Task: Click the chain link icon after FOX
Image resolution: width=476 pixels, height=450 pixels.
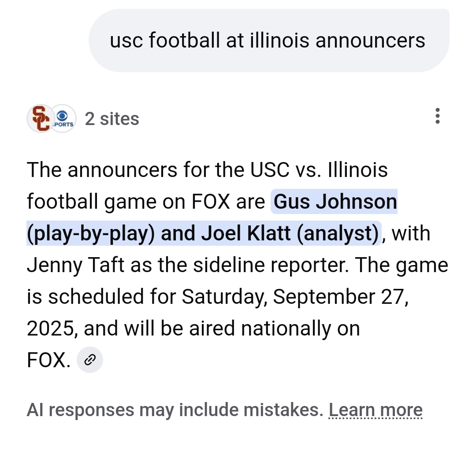Action: tap(90, 360)
